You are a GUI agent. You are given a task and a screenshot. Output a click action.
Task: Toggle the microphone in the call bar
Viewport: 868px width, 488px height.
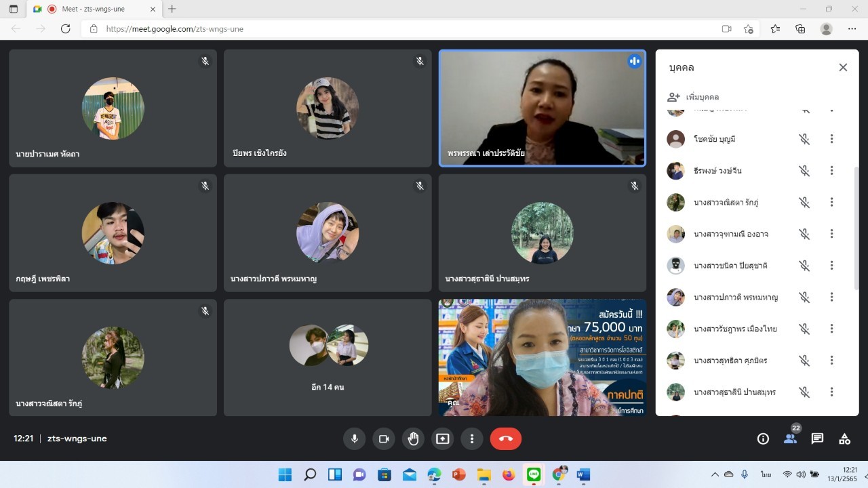(x=353, y=439)
